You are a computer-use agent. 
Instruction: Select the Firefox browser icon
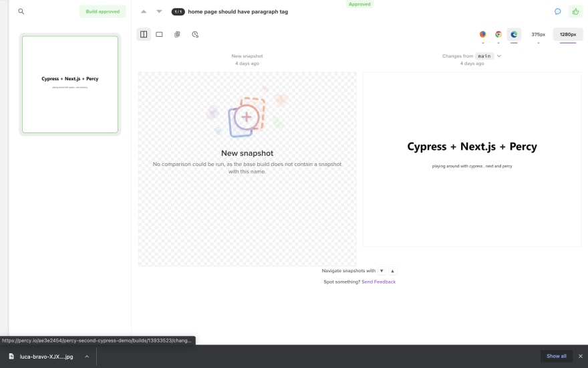tap(482, 34)
